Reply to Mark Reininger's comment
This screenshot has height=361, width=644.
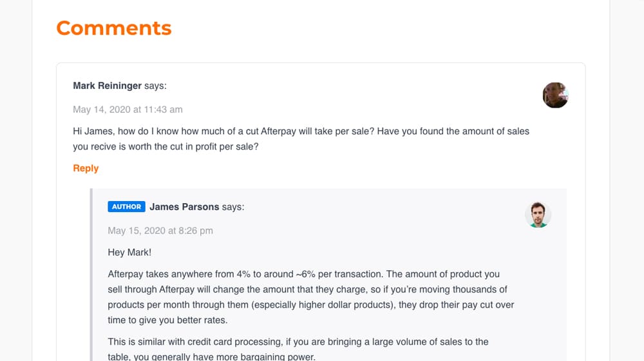coord(86,168)
